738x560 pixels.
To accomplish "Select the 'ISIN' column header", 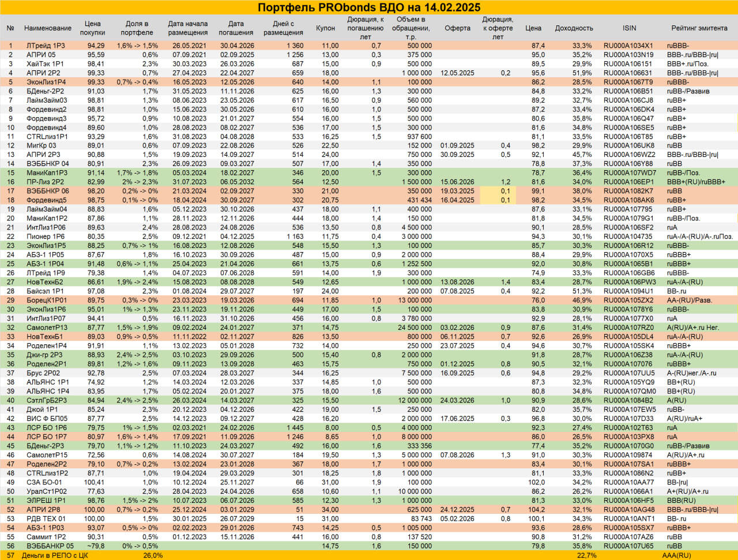I will coord(630,28).
